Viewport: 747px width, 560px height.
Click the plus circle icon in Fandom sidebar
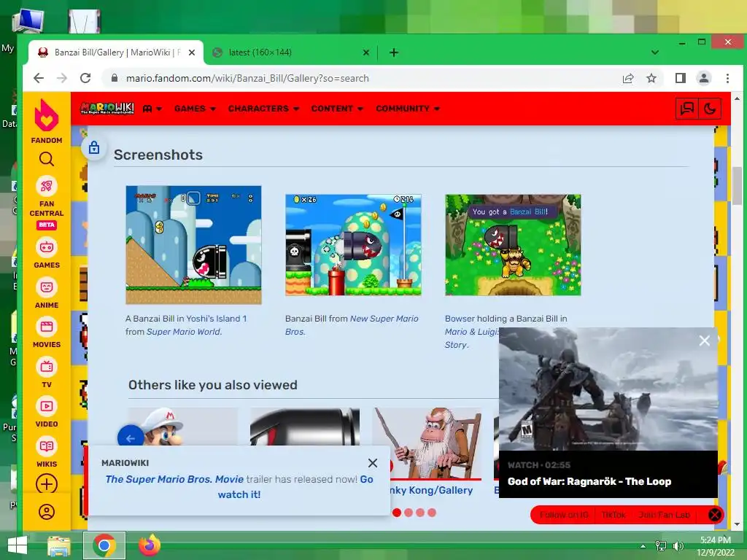tap(46, 484)
